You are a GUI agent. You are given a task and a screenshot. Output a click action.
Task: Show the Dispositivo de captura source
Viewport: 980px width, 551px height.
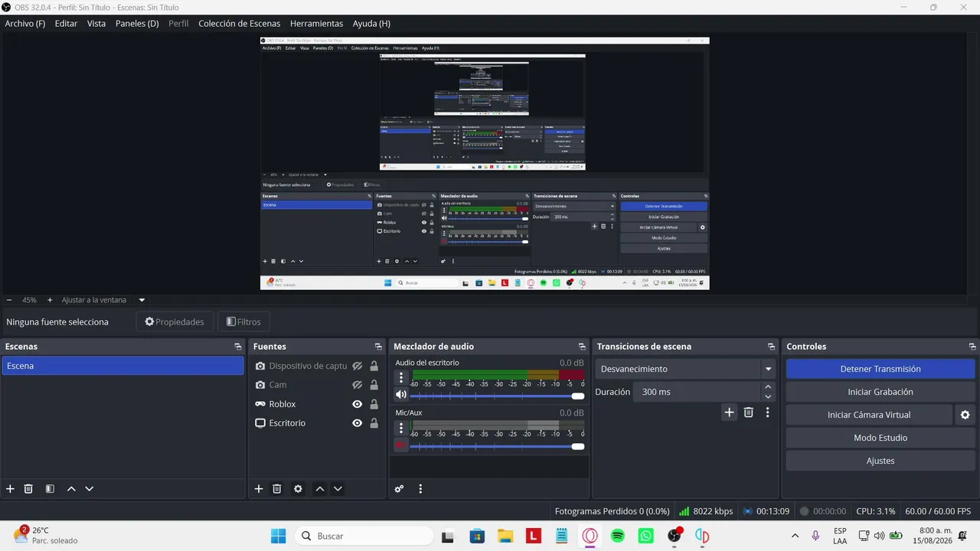[x=357, y=366]
